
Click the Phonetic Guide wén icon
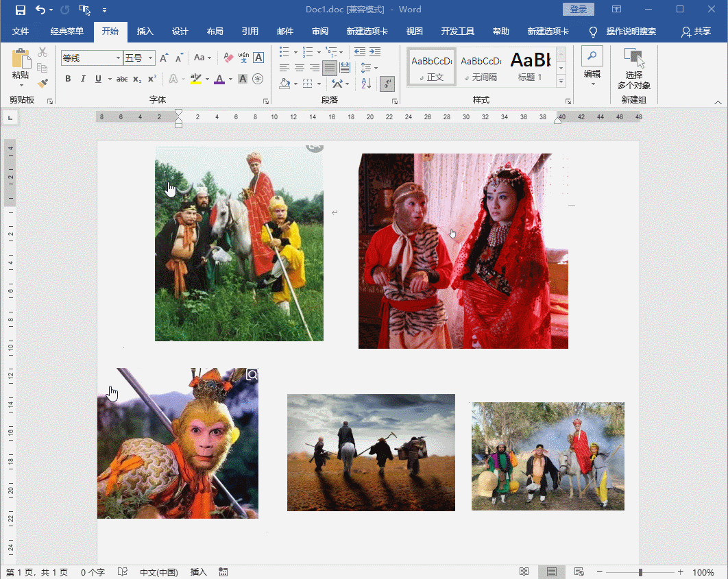244,58
